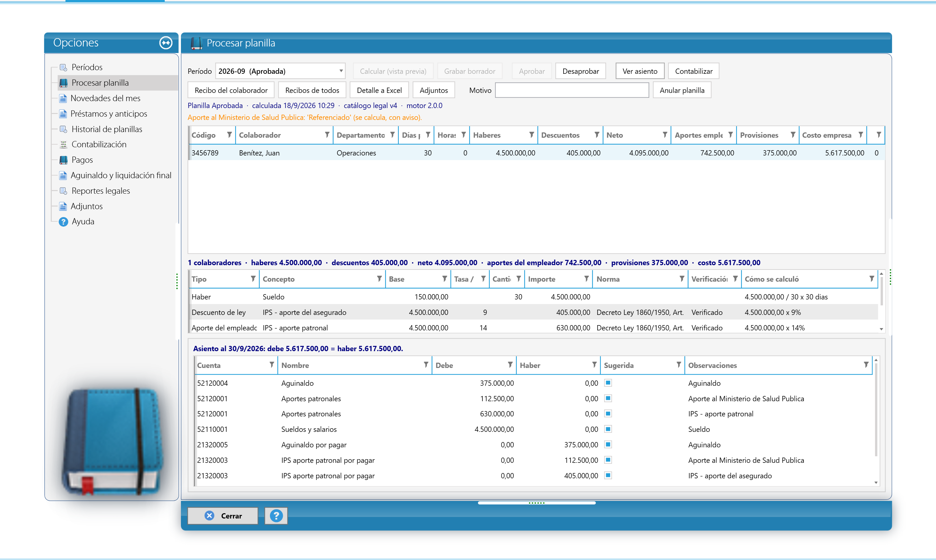This screenshot has height=560, width=936.
Task: Open Novedades del mes in options tree
Action: click(105, 98)
